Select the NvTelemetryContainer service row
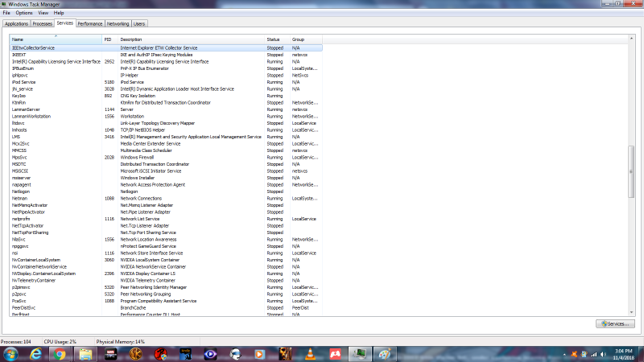 (x=166, y=280)
